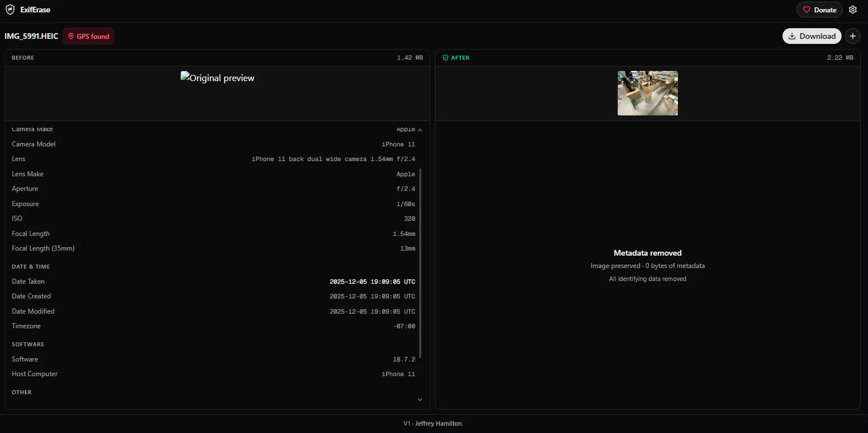This screenshot has width=868, height=433.
Task: Click the OTHER section header
Action: point(22,392)
